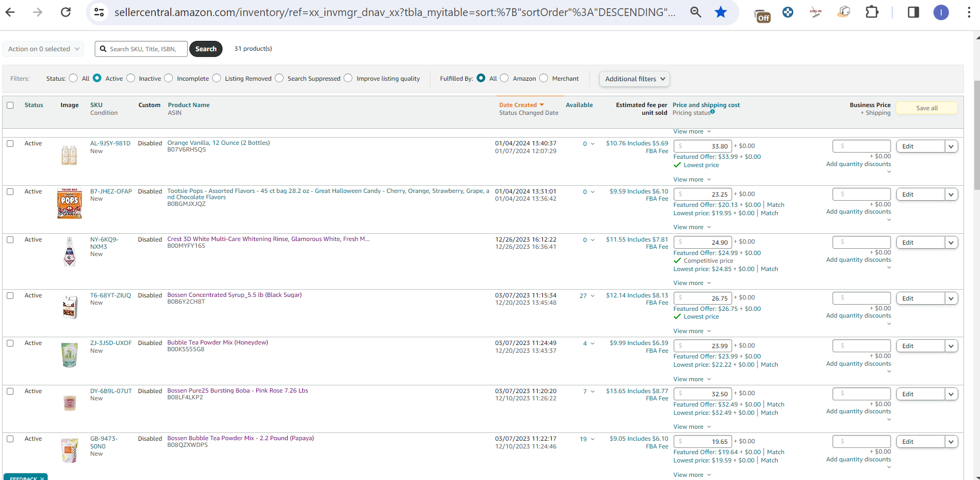
Task: Expand View more under Papaya Powder pricing
Action: coord(692,475)
